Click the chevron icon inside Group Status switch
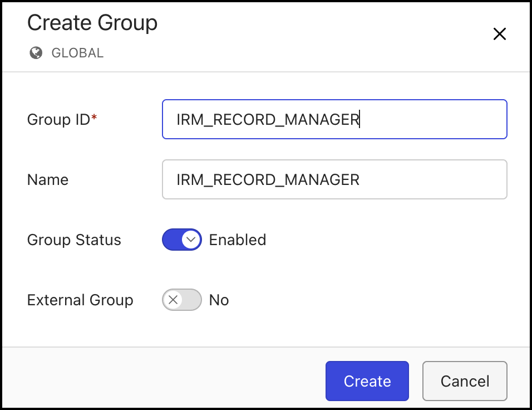This screenshot has width=532, height=410. pos(190,240)
